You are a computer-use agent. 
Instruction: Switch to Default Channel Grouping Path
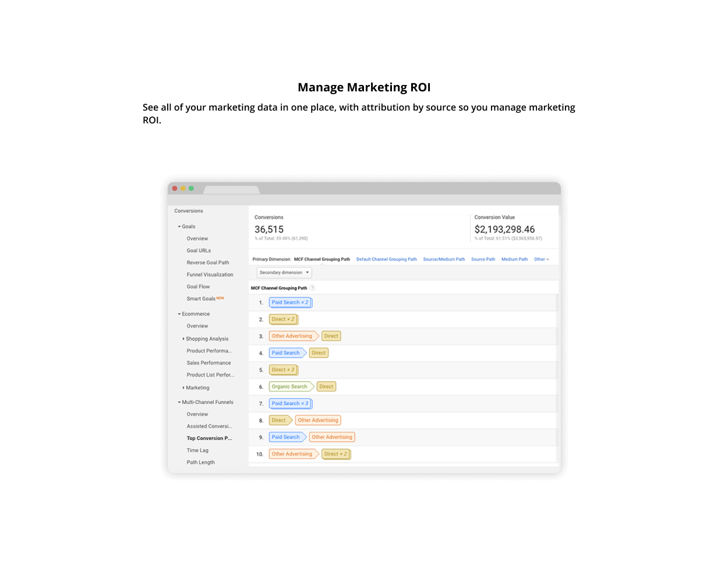pos(387,260)
